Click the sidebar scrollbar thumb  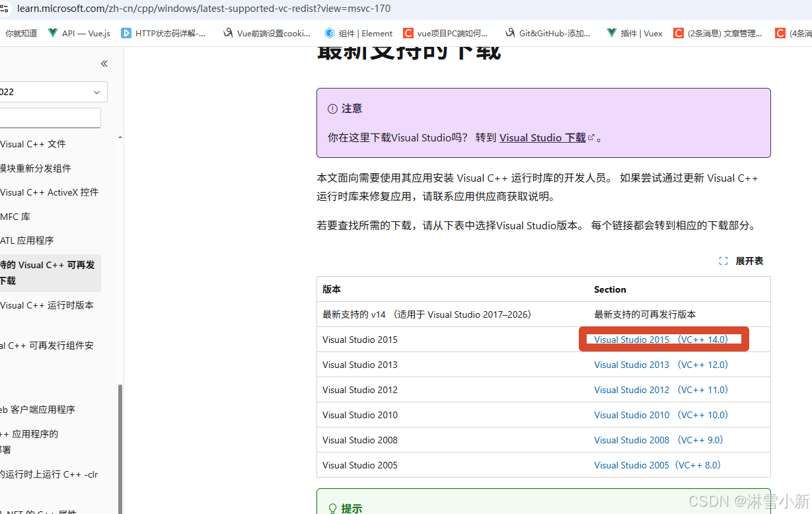(x=120, y=449)
